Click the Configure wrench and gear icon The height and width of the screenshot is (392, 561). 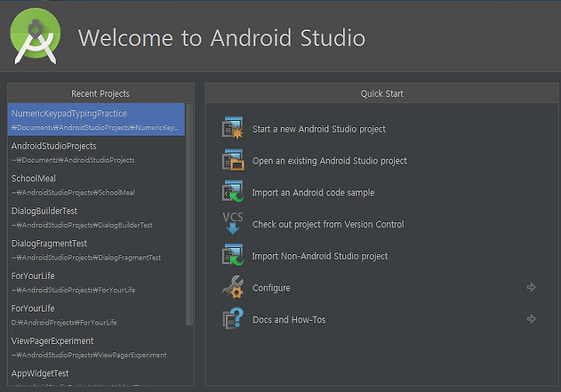(x=232, y=287)
